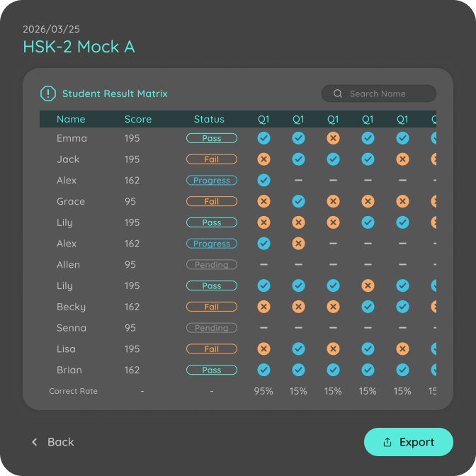Select Emma's second Q1 check mark
This screenshot has height=476, width=476.
298,138
